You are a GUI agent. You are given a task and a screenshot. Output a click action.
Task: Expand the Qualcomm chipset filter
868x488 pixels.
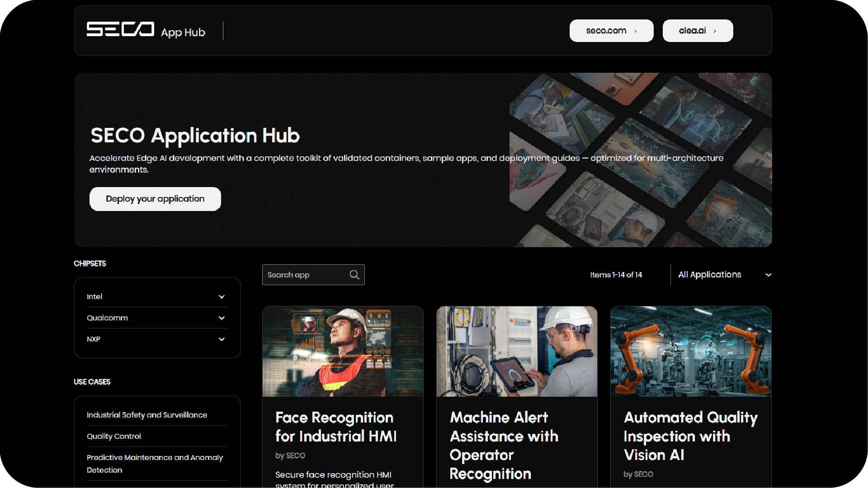point(221,318)
